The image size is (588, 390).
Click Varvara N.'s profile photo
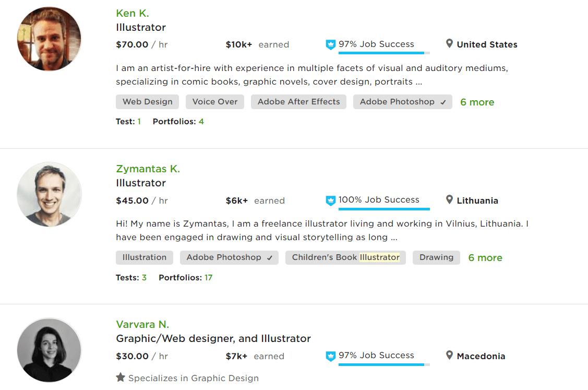[49, 350]
